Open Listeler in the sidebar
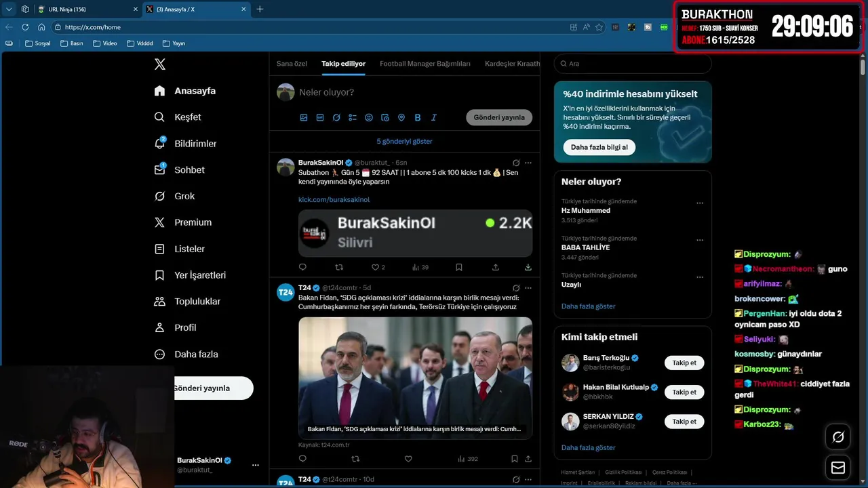868x488 pixels. (179, 249)
